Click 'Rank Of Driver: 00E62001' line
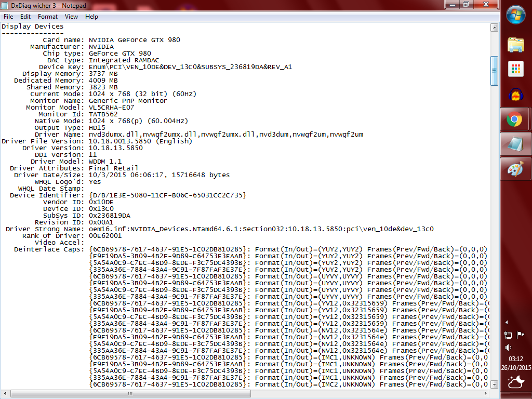The width and height of the screenshot is (532, 399). (72, 236)
